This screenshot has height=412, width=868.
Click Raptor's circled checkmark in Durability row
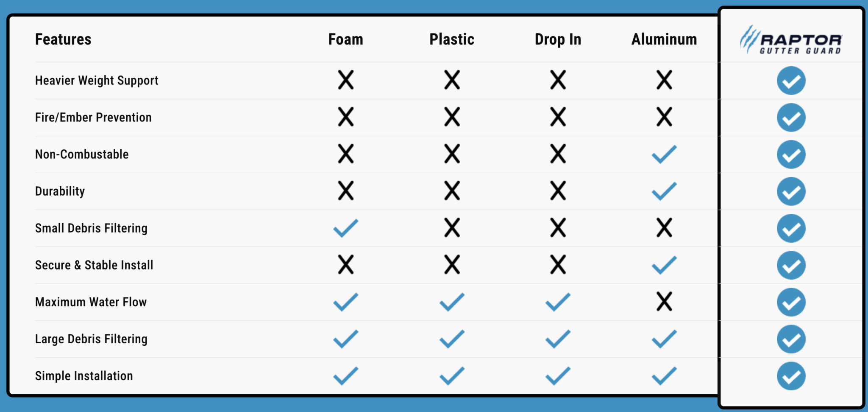(x=791, y=191)
